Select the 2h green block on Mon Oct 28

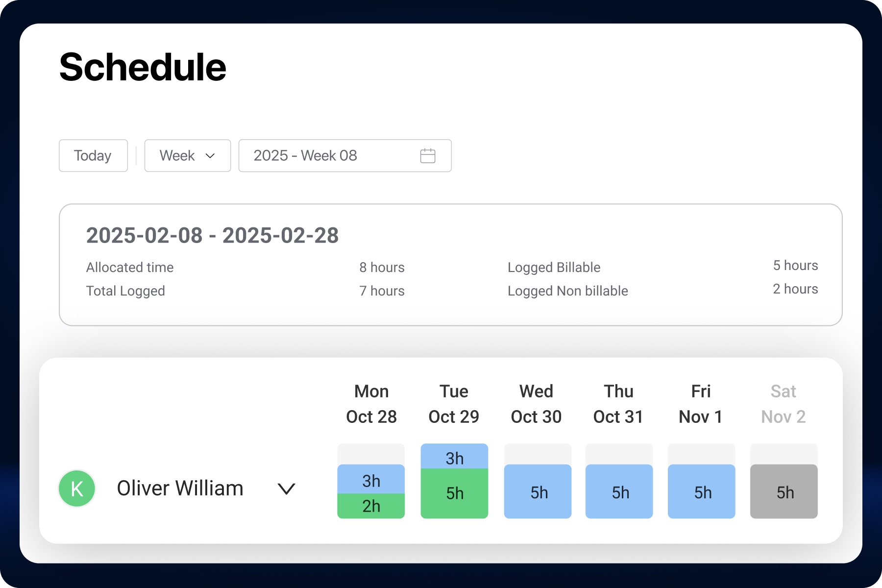click(370, 507)
